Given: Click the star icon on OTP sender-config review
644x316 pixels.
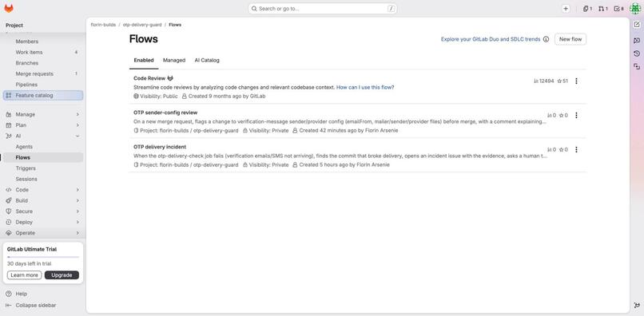Looking at the screenshot, I should click(561, 116).
